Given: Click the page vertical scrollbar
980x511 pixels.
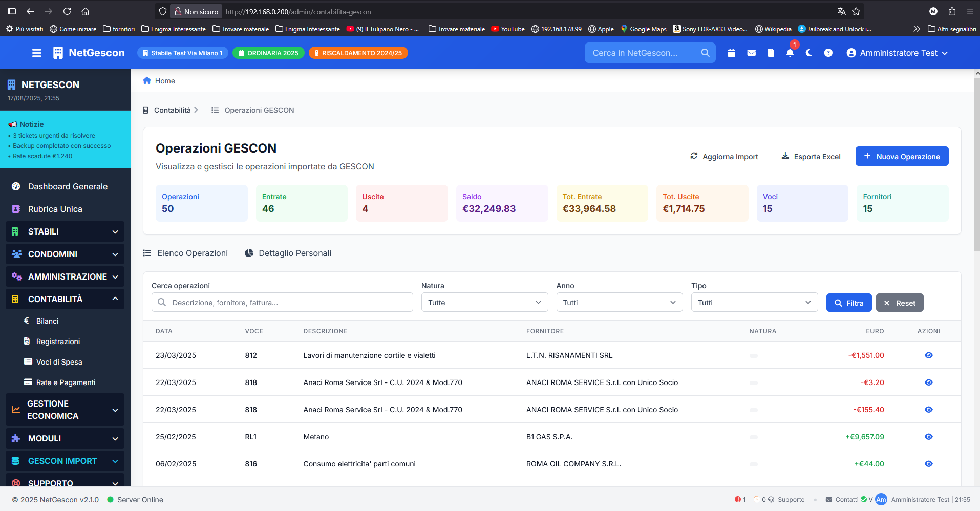Looking at the screenshot, I should (x=976, y=164).
